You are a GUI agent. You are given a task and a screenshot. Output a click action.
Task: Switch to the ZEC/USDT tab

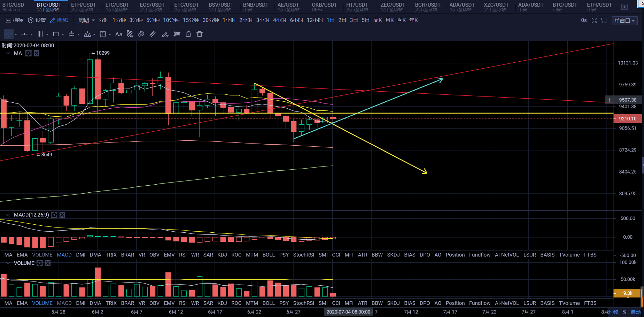(x=393, y=7)
